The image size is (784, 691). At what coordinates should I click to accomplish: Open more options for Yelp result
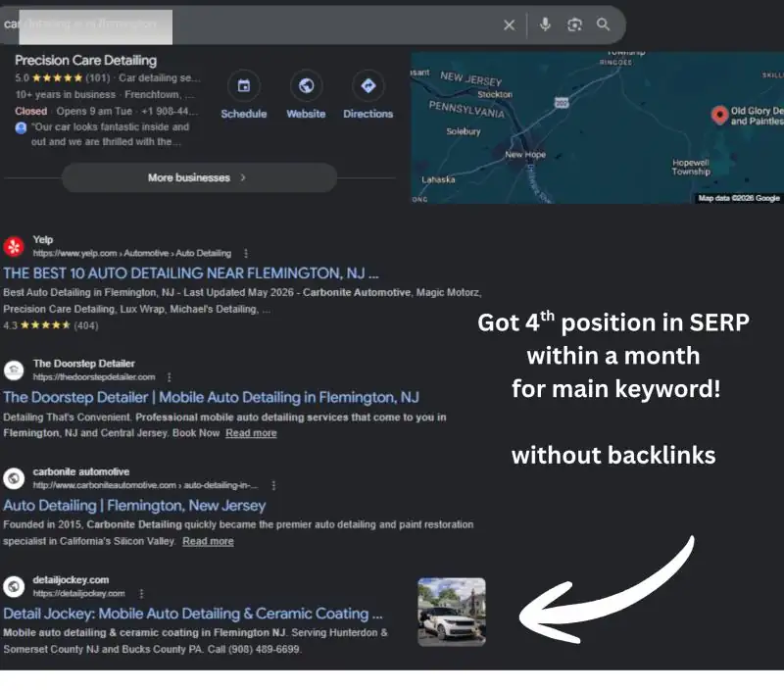point(246,254)
